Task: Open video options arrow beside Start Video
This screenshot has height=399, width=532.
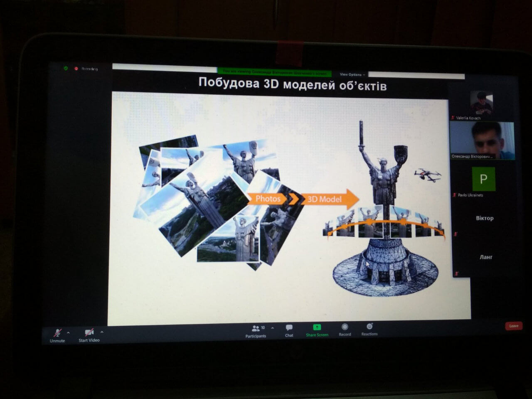Action: pos(102,332)
